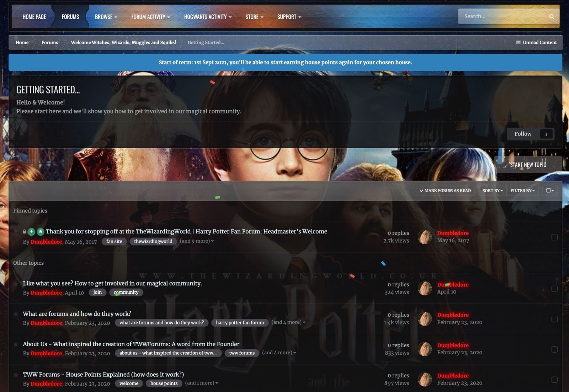
Task: Open Dumbledore's avatar in 'About Us' row
Action: (425, 349)
